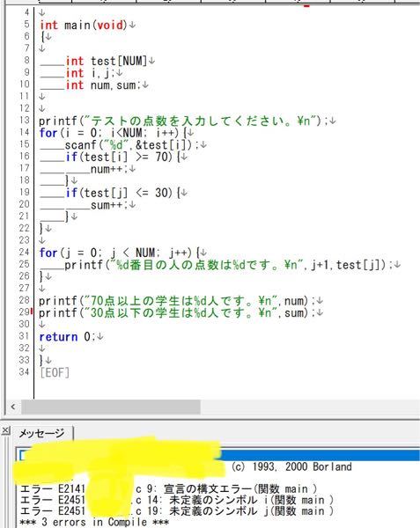Click the highlighted first message row
Image resolution: width=420 pixels, height=528 pixels.
pos(218,455)
